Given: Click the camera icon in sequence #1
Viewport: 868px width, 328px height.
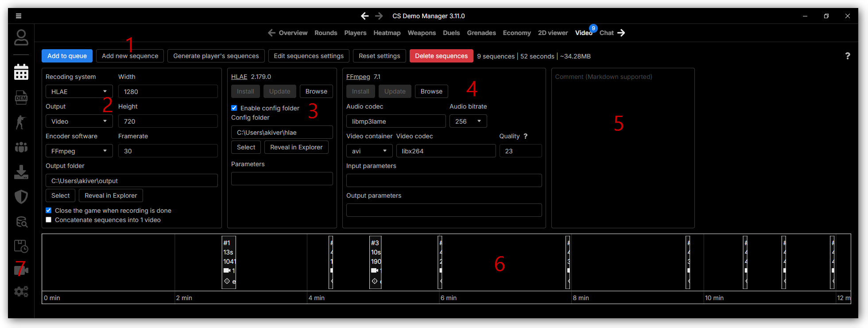Looking at the screenshot, I should pyautogui.click(x=227, y=270).
